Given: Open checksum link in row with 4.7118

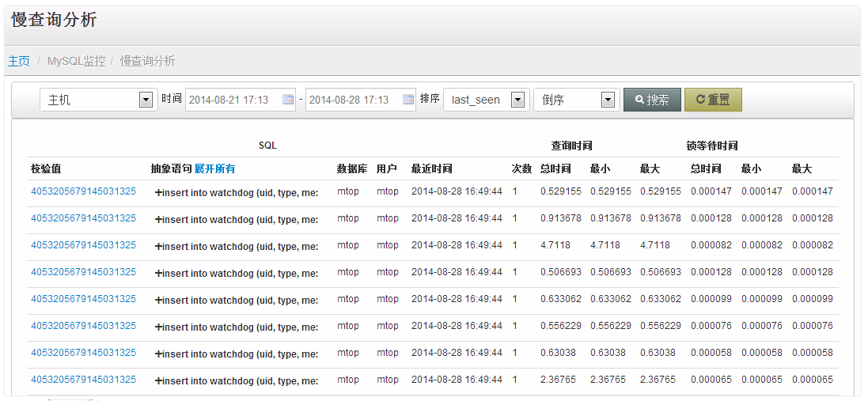Looking at the screenshot, I should pyautogui.click(x=84, y=245).
